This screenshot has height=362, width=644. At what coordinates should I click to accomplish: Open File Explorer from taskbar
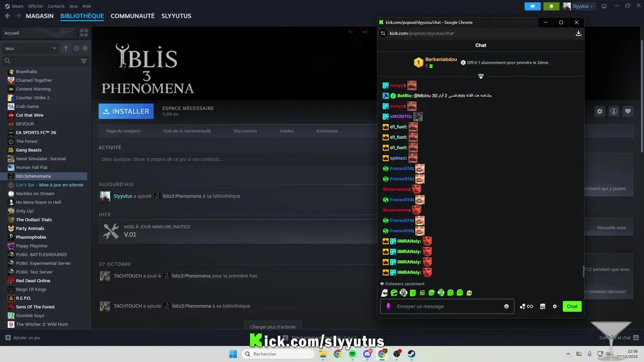(323, 354)
